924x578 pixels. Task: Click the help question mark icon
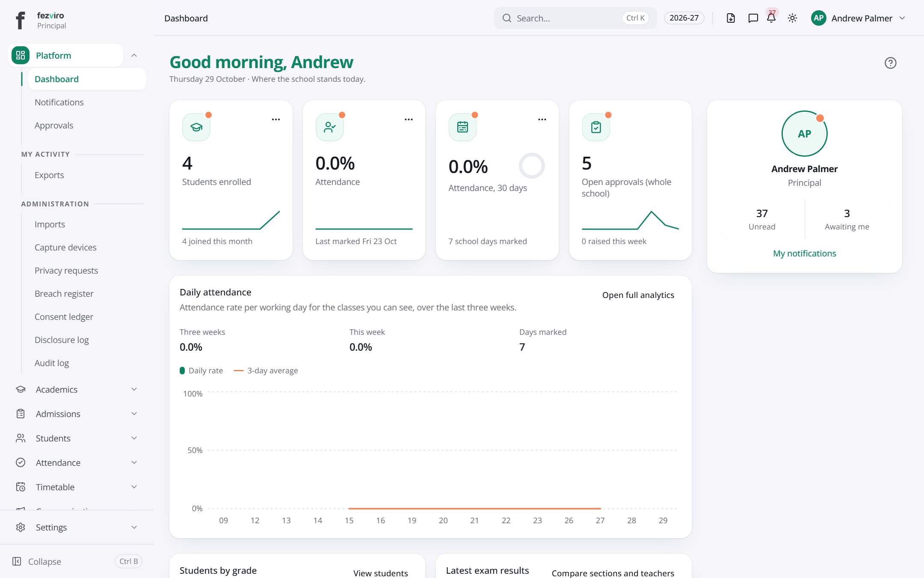[x=890, y=63]
